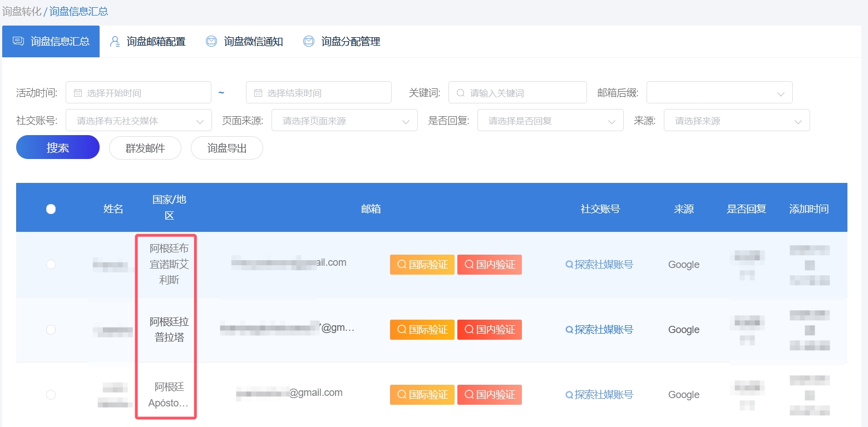Toggle the select-all checkbox in table header

point(51,209)
